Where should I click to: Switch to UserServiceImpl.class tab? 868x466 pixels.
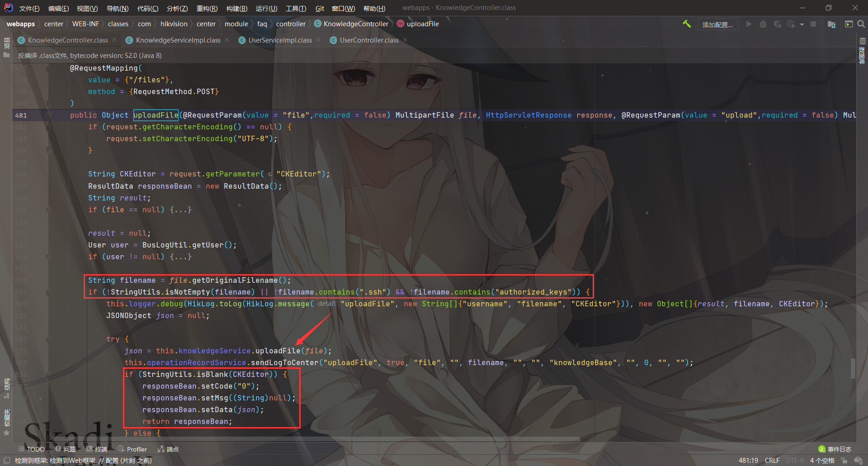pos(280,40)
